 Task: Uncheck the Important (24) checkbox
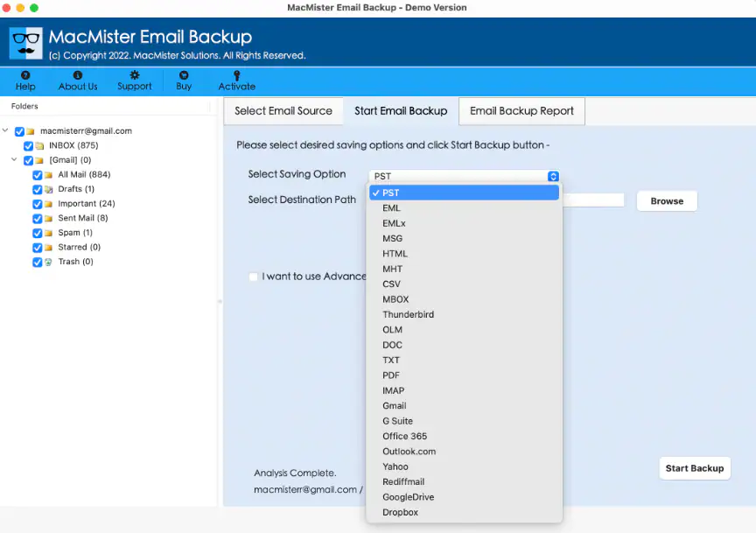coord(37,204)
